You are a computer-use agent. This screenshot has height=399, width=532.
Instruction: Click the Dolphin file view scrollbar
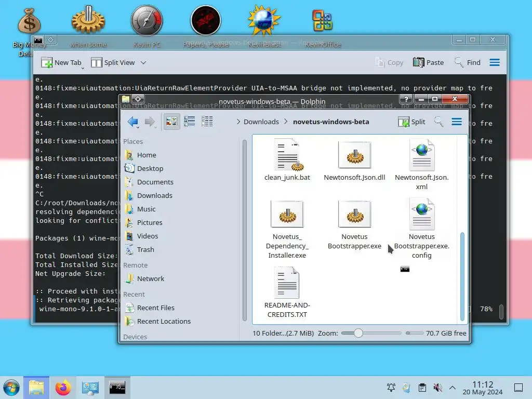tap(462, 276)
